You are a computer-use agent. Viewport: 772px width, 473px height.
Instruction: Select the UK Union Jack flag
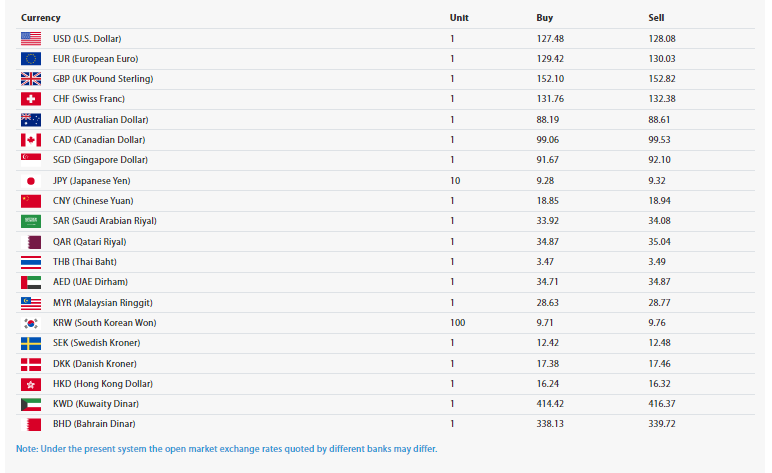(31, 79)
